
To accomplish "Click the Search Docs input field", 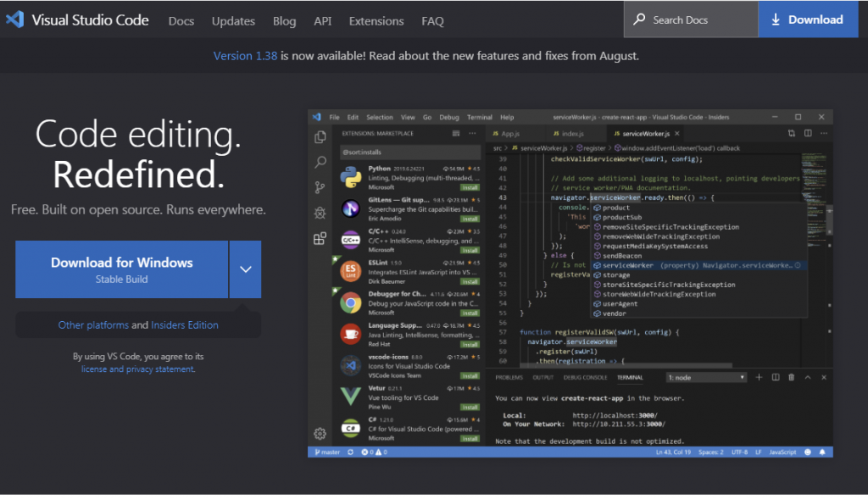I will pyautogui.click(x=690, y=19).
